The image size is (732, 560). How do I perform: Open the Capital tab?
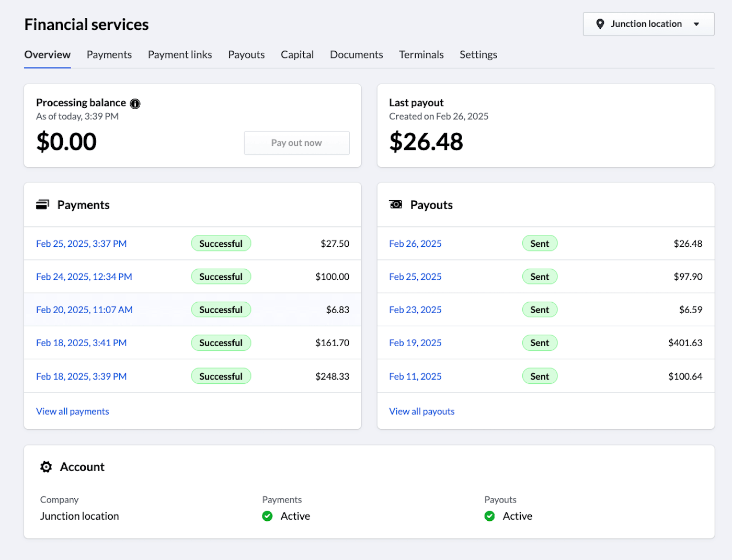click(x=297, y=55)
